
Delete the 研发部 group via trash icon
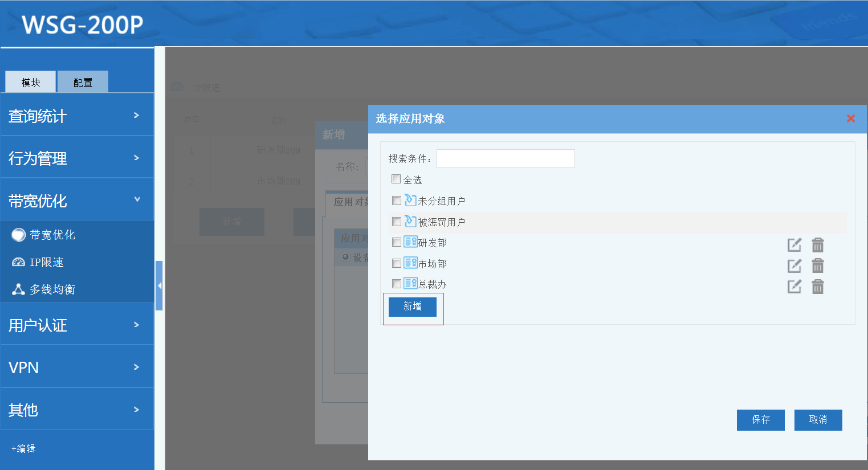tap(817, 245)
